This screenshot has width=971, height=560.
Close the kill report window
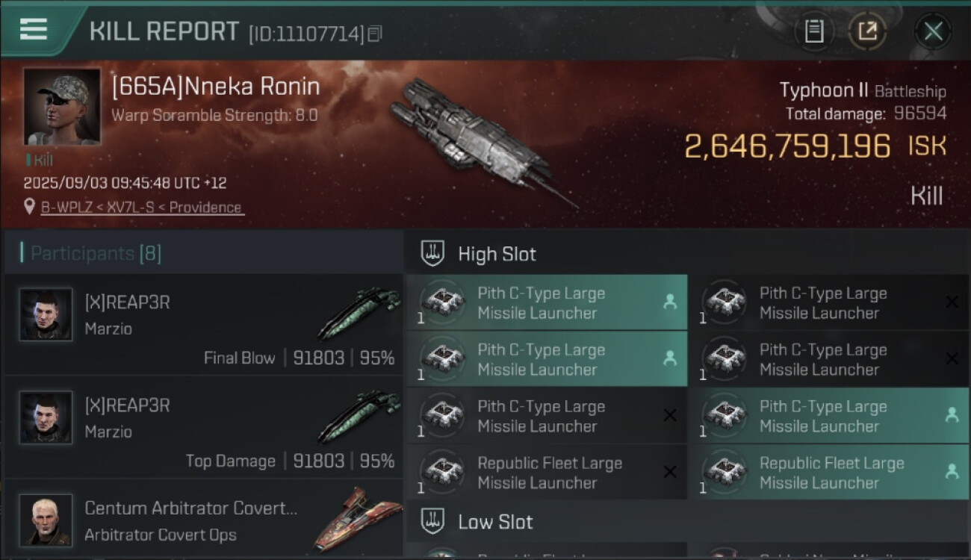pyautogui.click(x=933, y=31)
